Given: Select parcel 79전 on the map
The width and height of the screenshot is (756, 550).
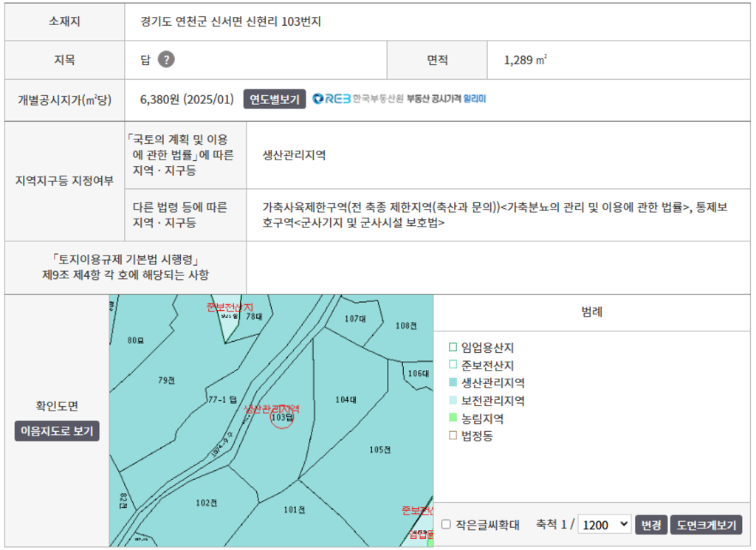Looking at the screenshot, I should (166, 380).
